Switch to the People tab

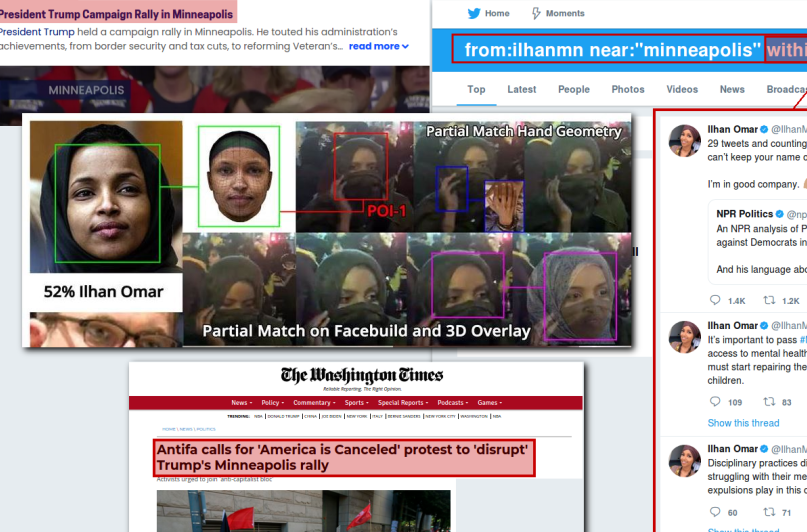point(574,89)
